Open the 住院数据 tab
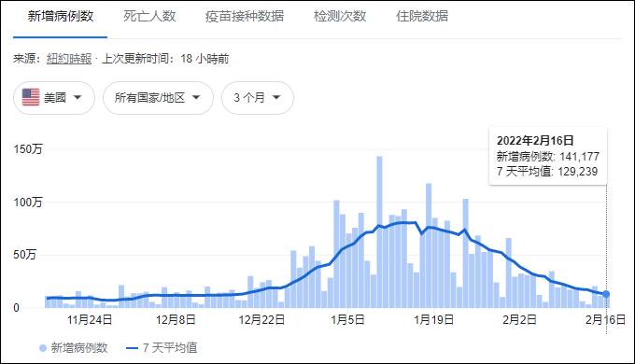Viewport: 635px width, 364px height. pyautogui.click(x=422, y=16)
